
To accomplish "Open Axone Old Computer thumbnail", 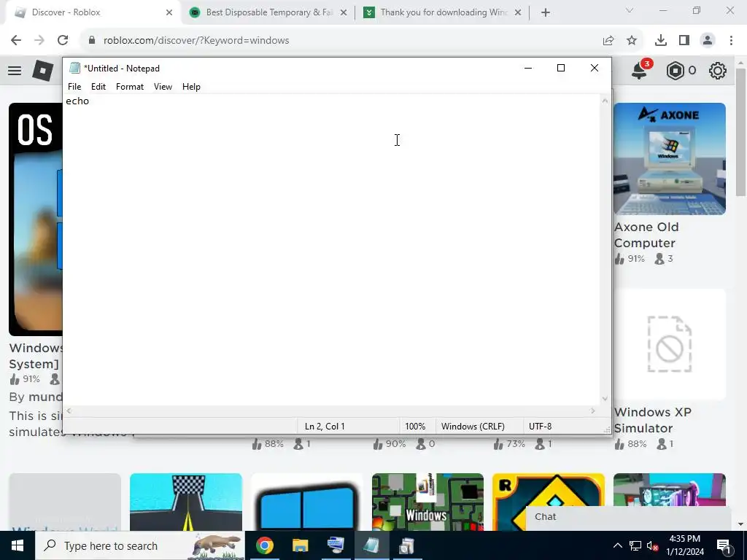I will click(x=670, y=158).
